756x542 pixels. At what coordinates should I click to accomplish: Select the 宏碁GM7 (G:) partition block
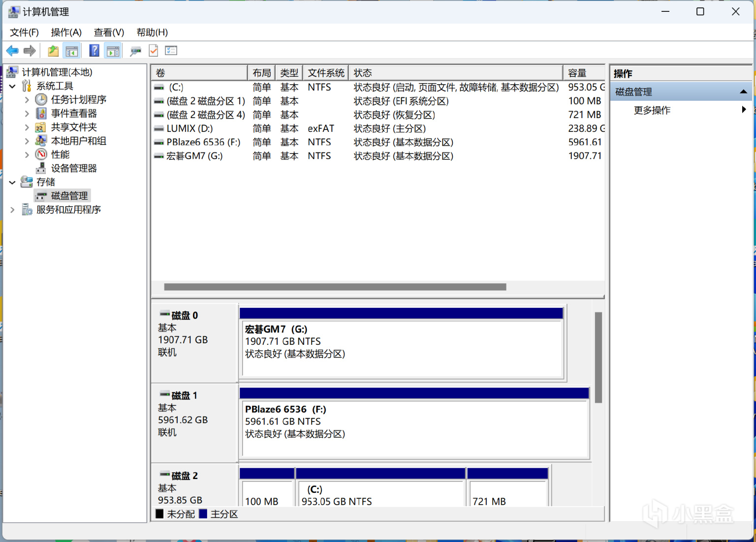pyautogui.click(x=402, y=344)
